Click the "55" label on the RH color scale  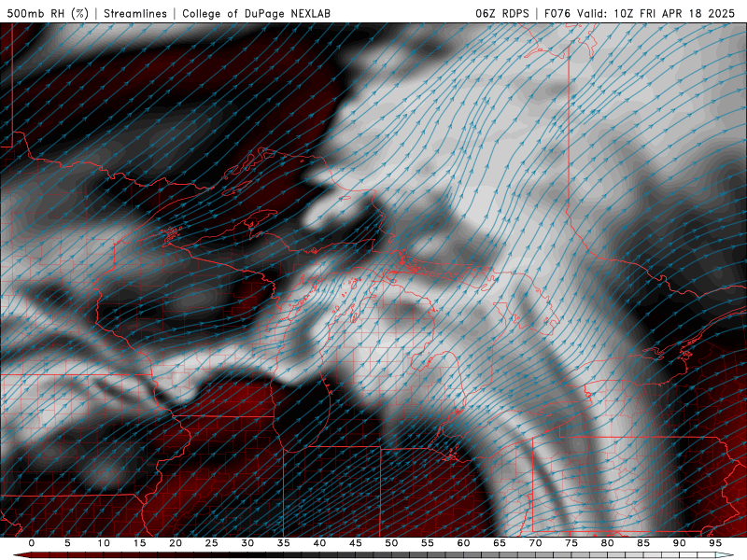428,543
